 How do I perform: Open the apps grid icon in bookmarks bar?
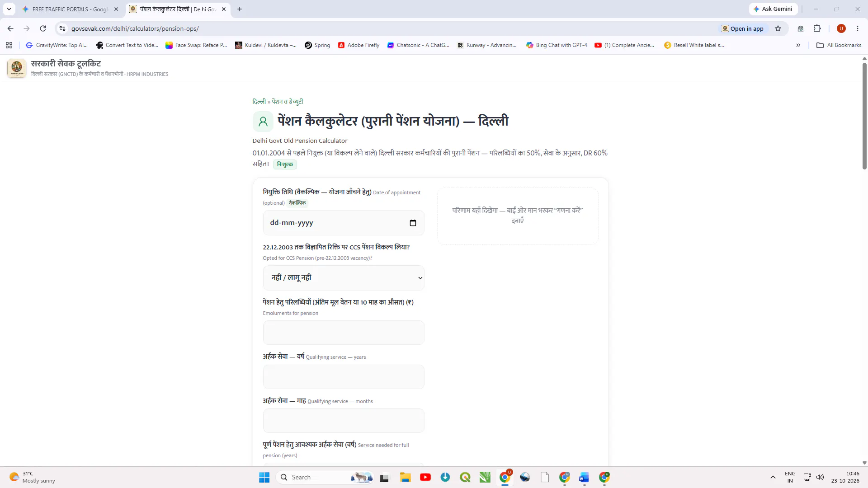[9, 45]
